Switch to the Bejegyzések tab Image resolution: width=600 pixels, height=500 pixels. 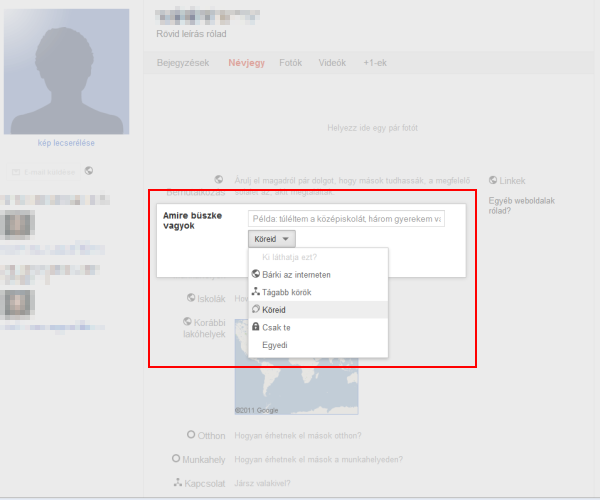[183, 63]
